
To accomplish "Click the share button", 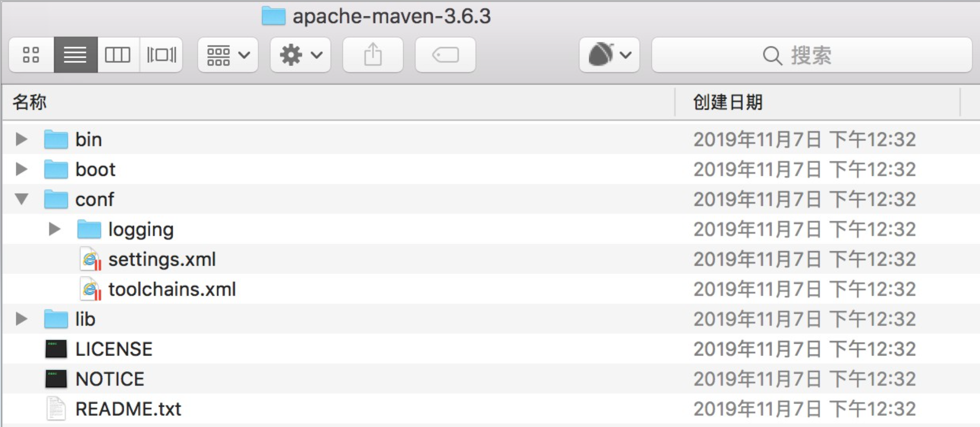I will [x=372, y=55].
